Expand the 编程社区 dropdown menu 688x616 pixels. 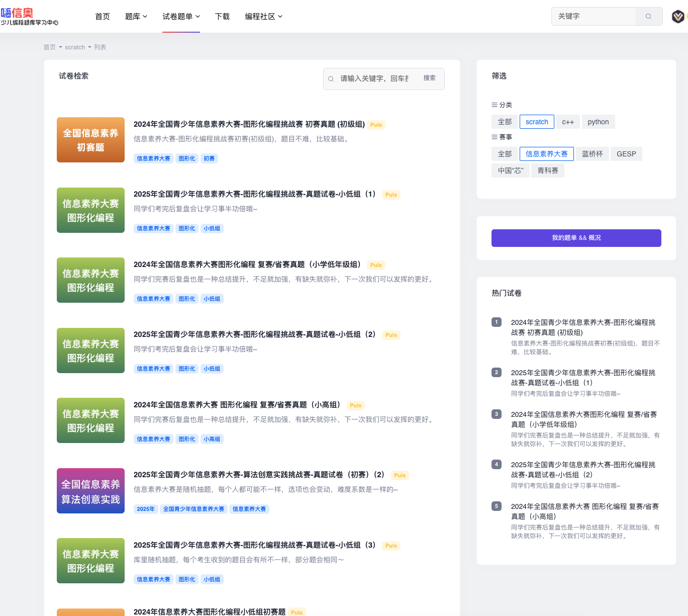pyautogui.click(x=263, y=17)
